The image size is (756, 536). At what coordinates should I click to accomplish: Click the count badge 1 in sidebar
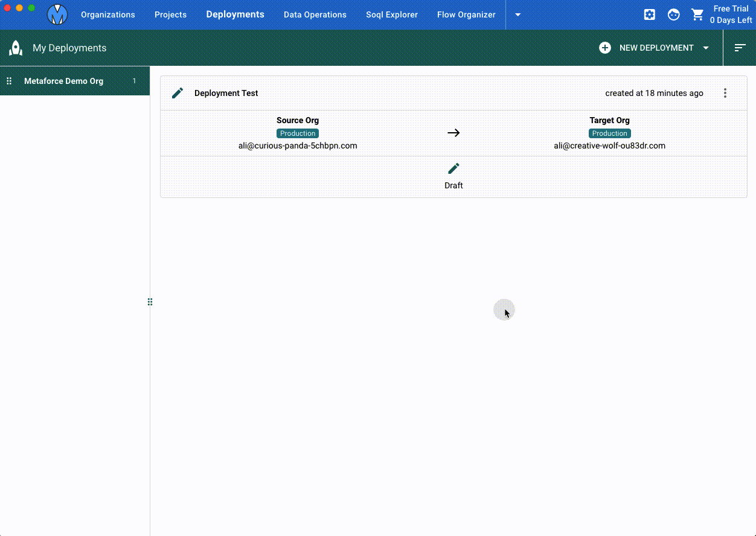(x=134, y=81)
